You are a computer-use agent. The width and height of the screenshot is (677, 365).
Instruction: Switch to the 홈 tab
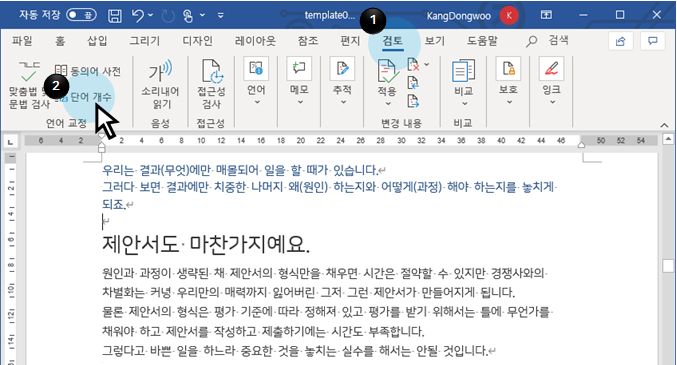(x=60, y=41)
